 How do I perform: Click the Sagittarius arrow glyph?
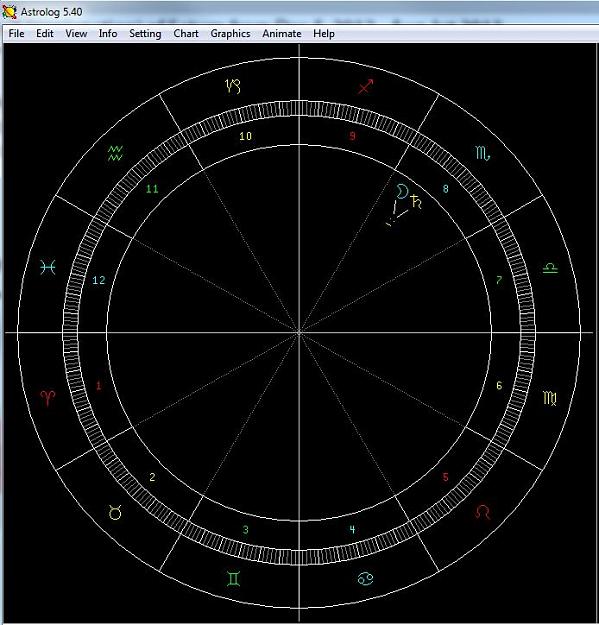point(365,86)
